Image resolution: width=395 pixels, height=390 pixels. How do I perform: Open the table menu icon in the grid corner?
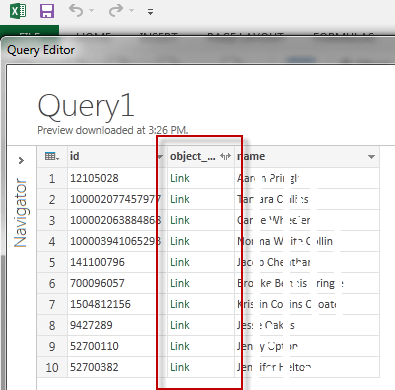(x=52, y=156)
